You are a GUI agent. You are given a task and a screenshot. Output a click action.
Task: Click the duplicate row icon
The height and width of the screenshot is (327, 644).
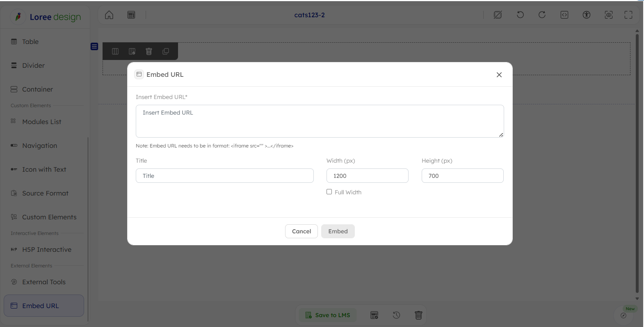point(166,51)
